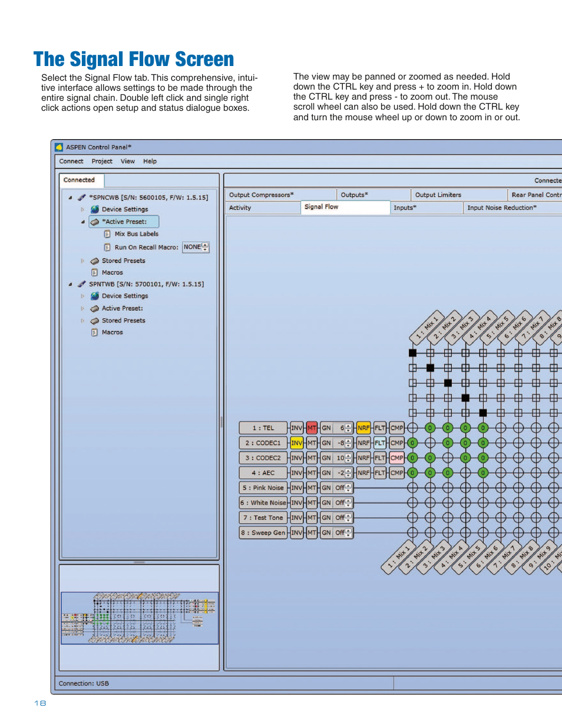Click the 3 : CODEC2 input button
This screenshot has width=562, height=728.
[x=263, y=457]
